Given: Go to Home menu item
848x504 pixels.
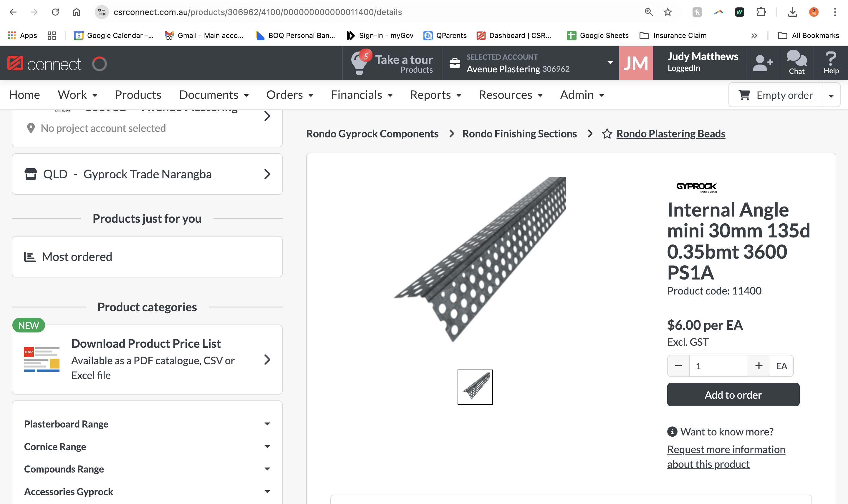Looking at the screenshot, I should click(24, 95).
